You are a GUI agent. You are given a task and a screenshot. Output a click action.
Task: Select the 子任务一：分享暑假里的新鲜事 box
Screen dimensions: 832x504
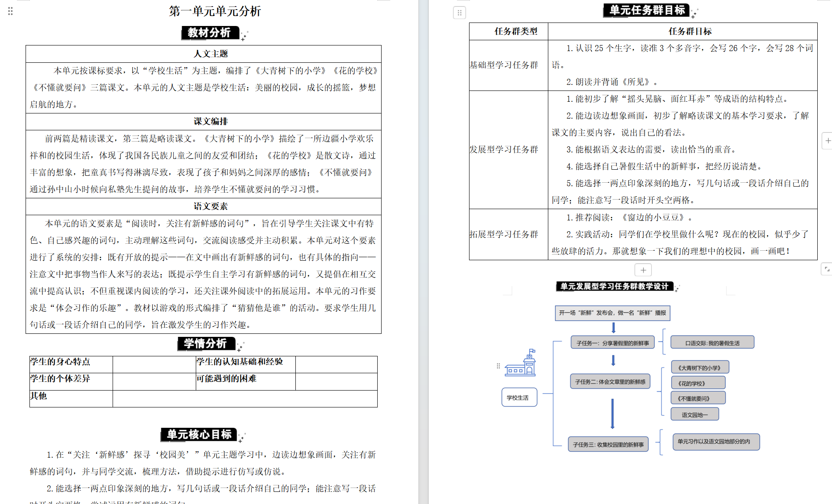[x=612, y=343]
